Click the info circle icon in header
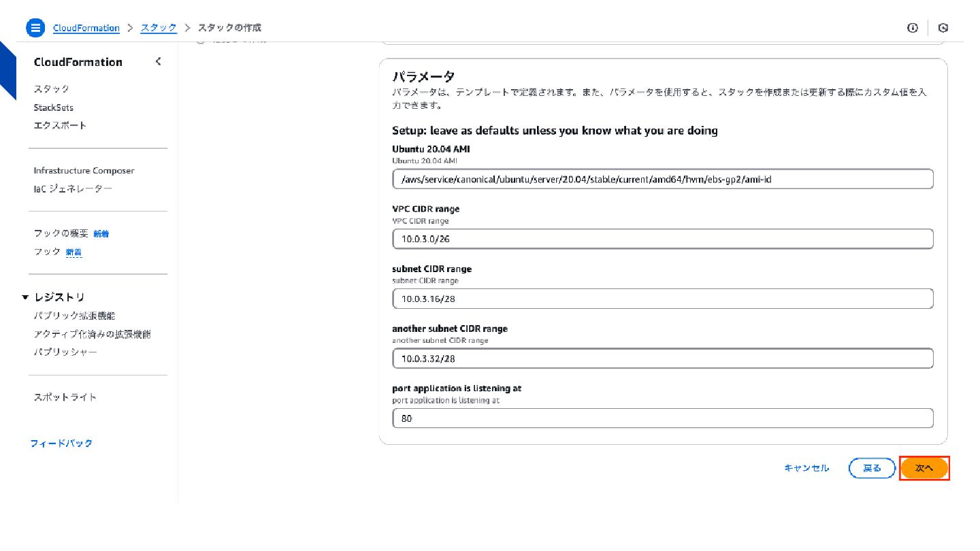 tap(913, 28)
